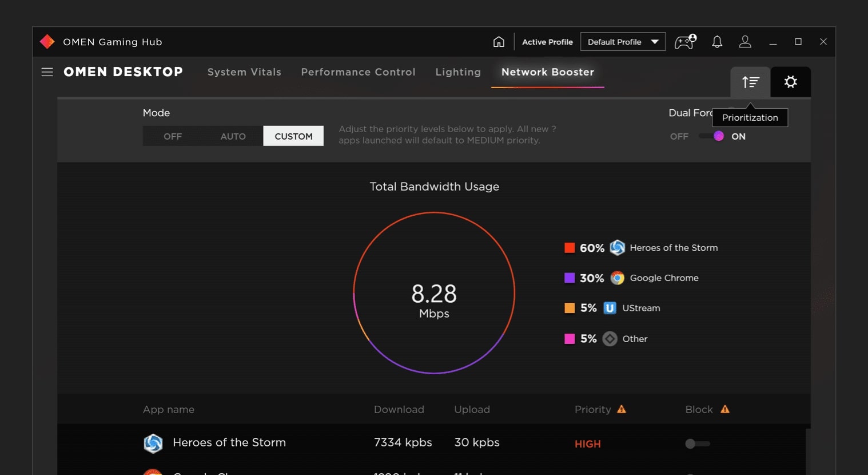Open the Lighting tab
868x475 pixels.
click(458, 72)
